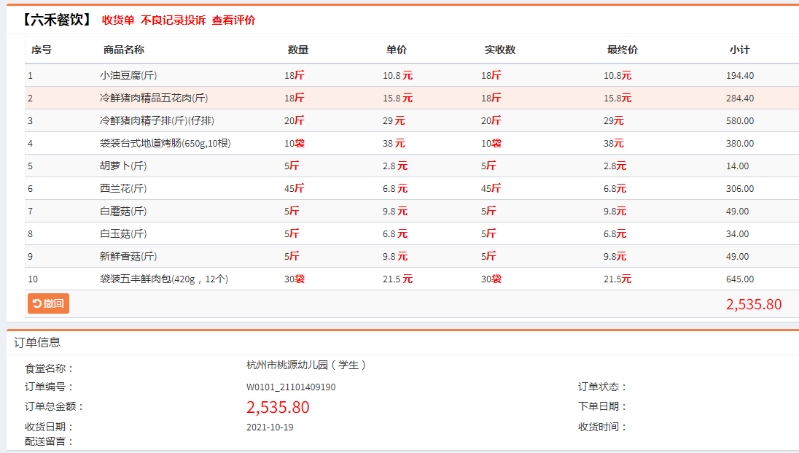This screenshot has height=453, width=799.
Task: Select the 白玉菇(斤) item
Action: click(x=123, y=233)
